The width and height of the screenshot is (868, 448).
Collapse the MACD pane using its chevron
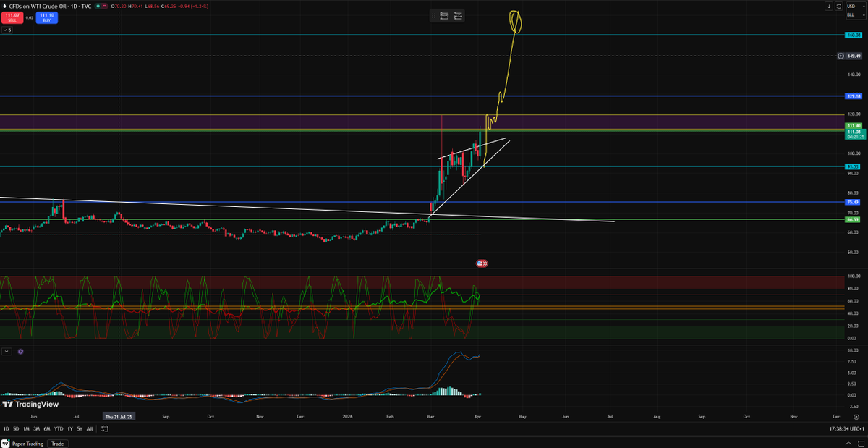click(7, 351)
